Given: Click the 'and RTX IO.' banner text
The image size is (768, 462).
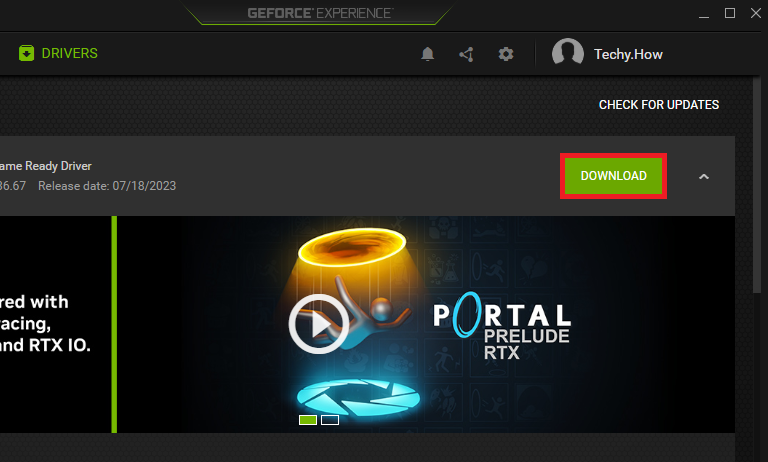Looking at the screenshot, I should 45,345.
